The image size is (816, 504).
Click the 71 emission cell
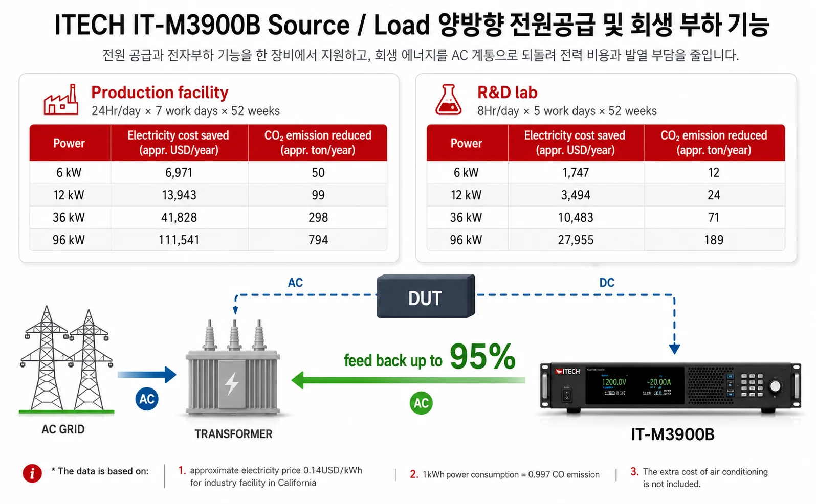(x=714, y=218)
